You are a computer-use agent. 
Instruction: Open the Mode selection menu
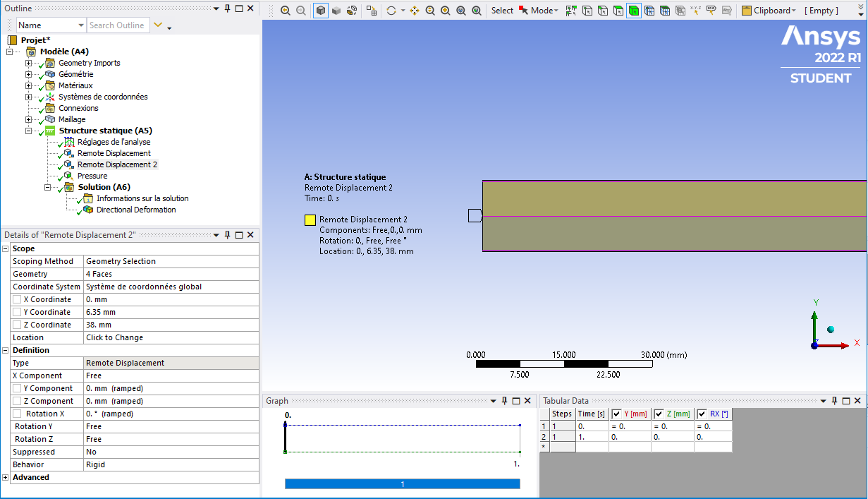pyautogui.click(x=543, y=11)
